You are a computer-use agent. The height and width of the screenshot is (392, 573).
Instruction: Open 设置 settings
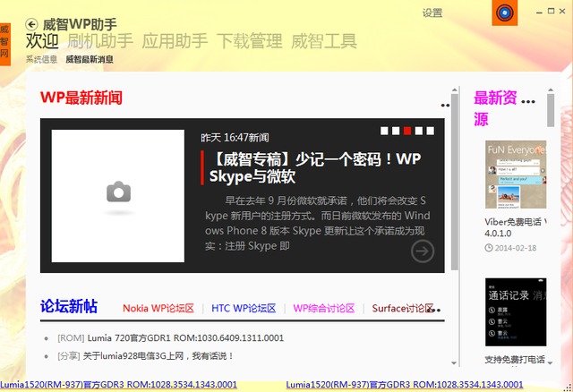[x=432, y=13]
